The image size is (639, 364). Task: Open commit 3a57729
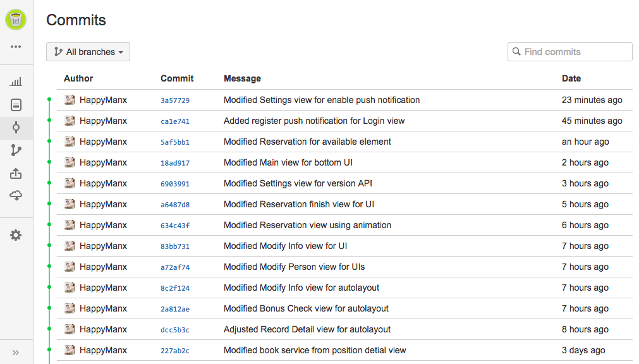(x=175, y=100)
